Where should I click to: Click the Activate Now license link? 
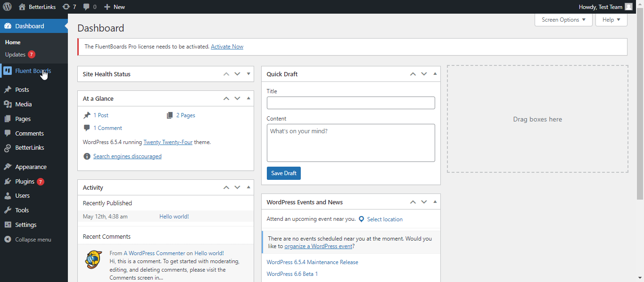click(227, 46)
